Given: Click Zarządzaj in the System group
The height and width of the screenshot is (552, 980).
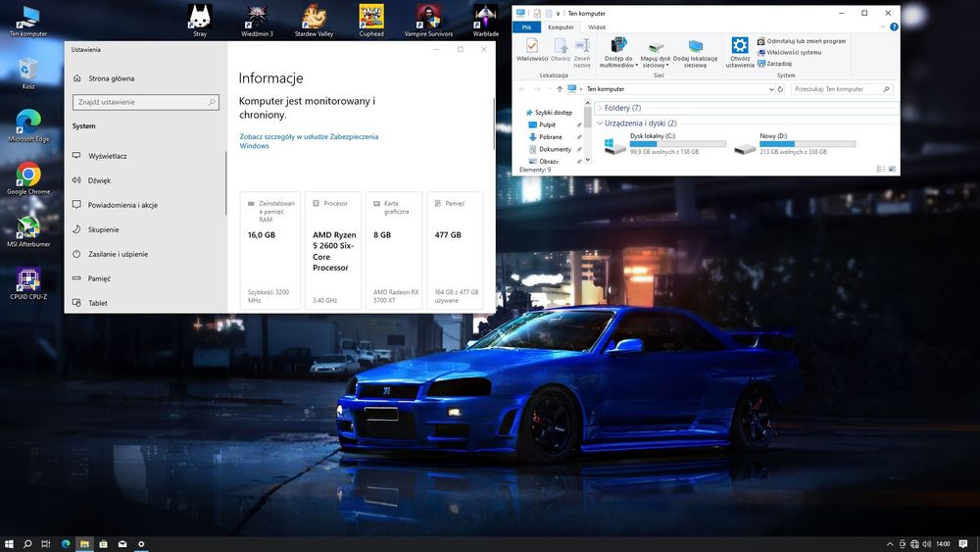Looking at the screenshot, I should [x=774, y=64].
